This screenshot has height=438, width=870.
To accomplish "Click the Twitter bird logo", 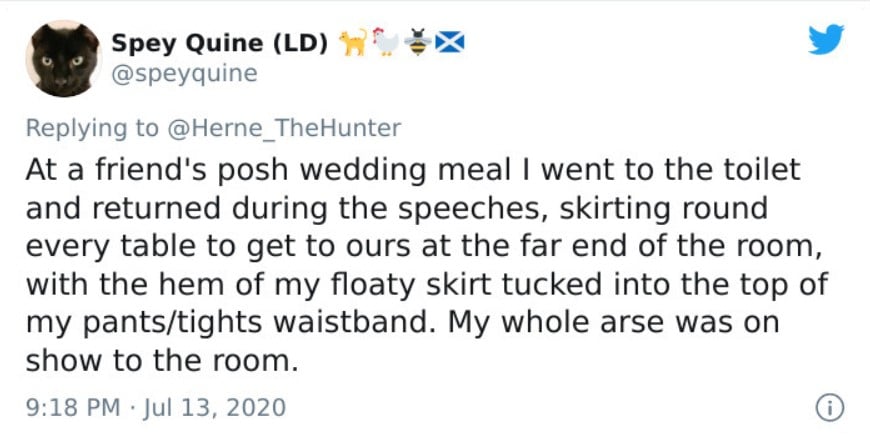I will tap(825, 40).
